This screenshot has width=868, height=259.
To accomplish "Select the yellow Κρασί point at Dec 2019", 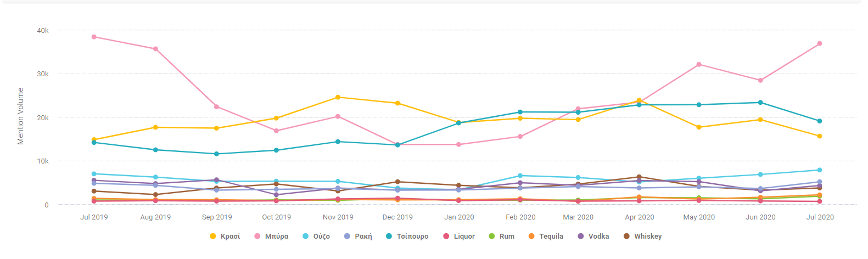I will pyautogui.click(x=397, y=103).
